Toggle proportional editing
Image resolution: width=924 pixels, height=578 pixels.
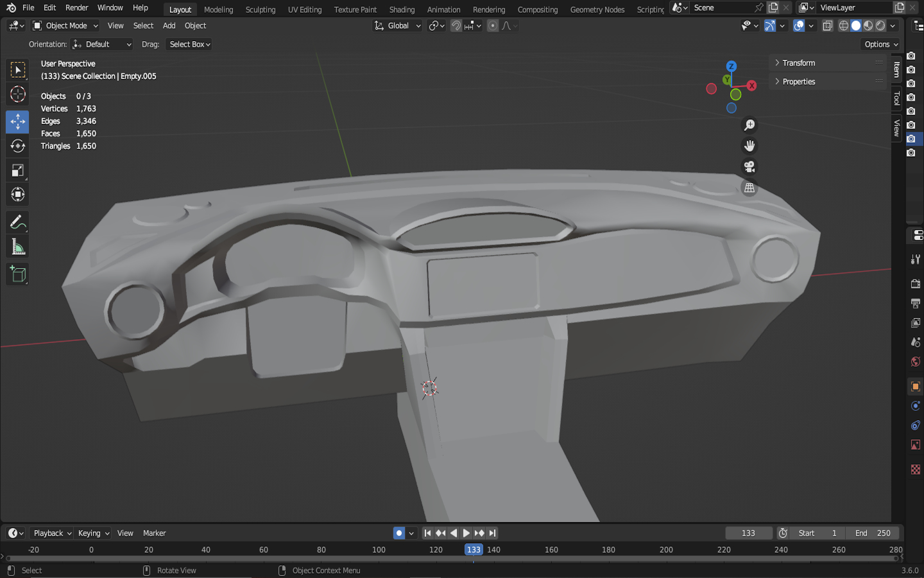coord(493,26)
